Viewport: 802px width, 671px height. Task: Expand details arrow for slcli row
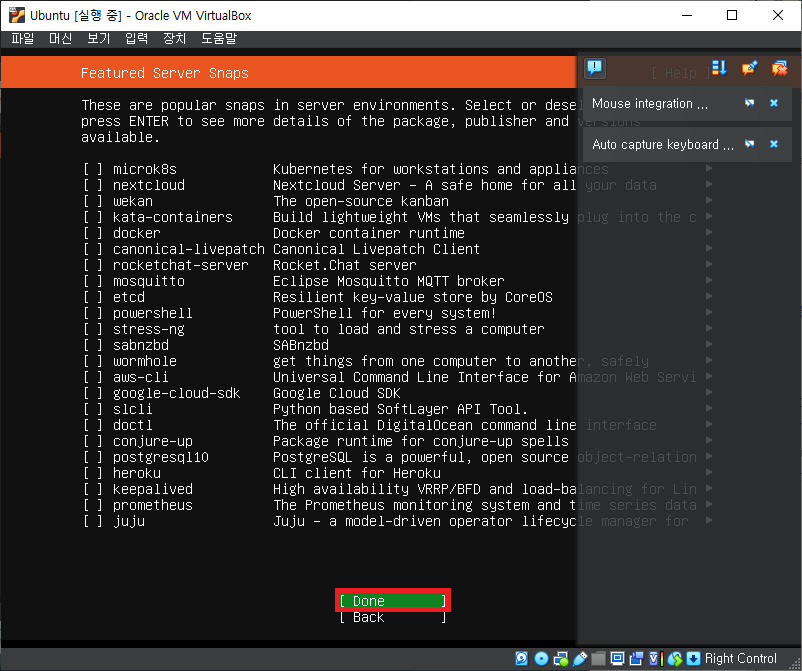click(x=709, y=408)
